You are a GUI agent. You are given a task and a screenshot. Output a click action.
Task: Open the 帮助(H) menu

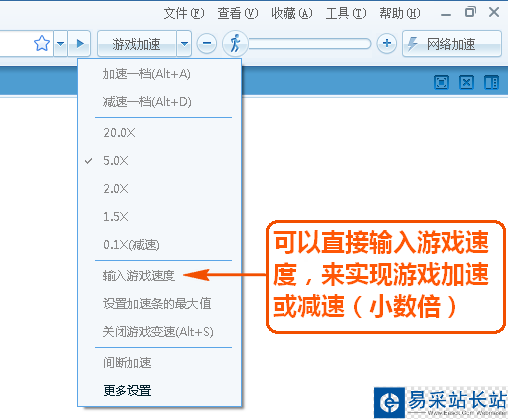[x=400, y=14]
